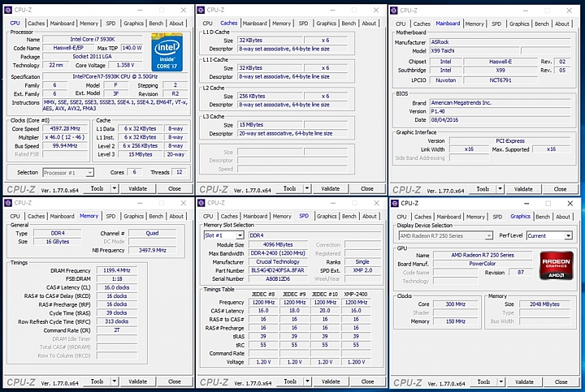Click Validate in the SPD window
This screenshot has height=392, width=585.
331,381
